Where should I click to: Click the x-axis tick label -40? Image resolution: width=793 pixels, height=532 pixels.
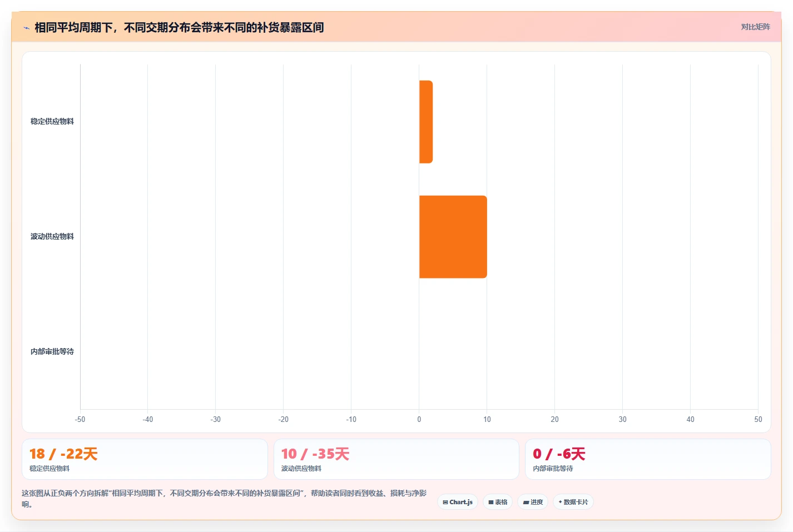click(x=148, y=419)
